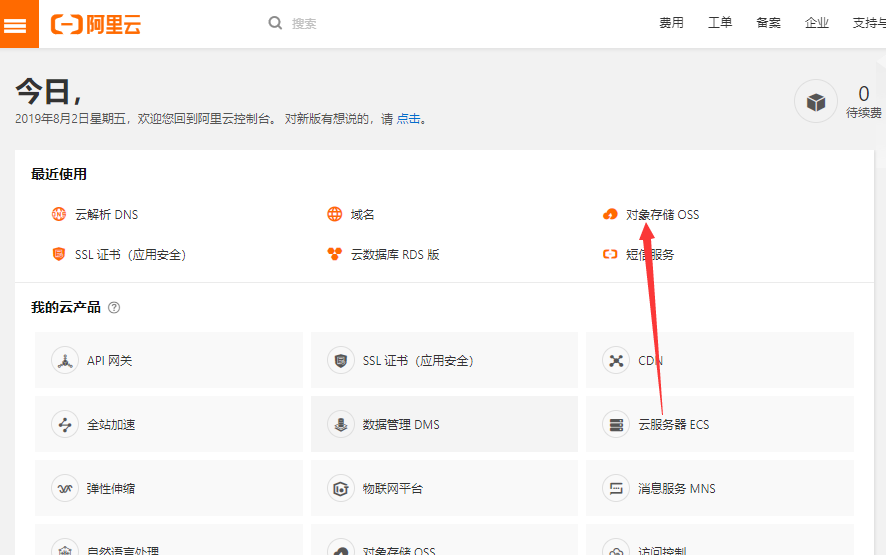Open the API 网关 product card
This screenshot has width=886, height=555.
169,360
